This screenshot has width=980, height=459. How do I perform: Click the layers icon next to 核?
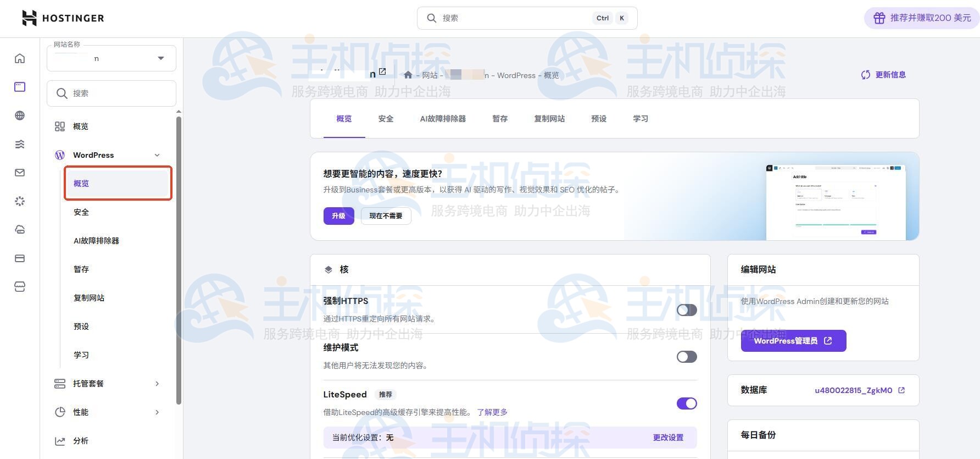point(328,269)
